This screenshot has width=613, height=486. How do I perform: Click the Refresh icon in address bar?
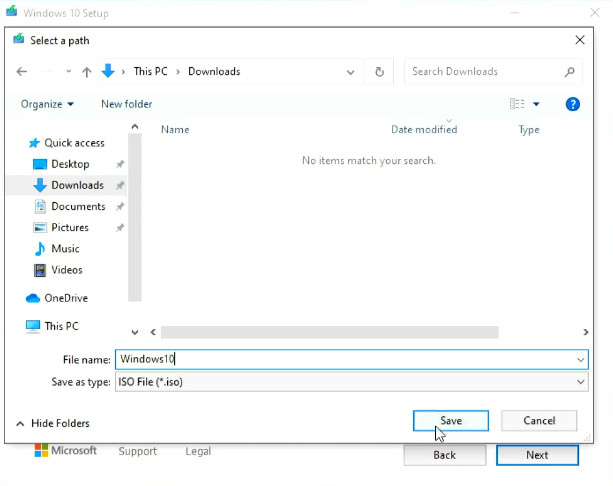point(379,72)
